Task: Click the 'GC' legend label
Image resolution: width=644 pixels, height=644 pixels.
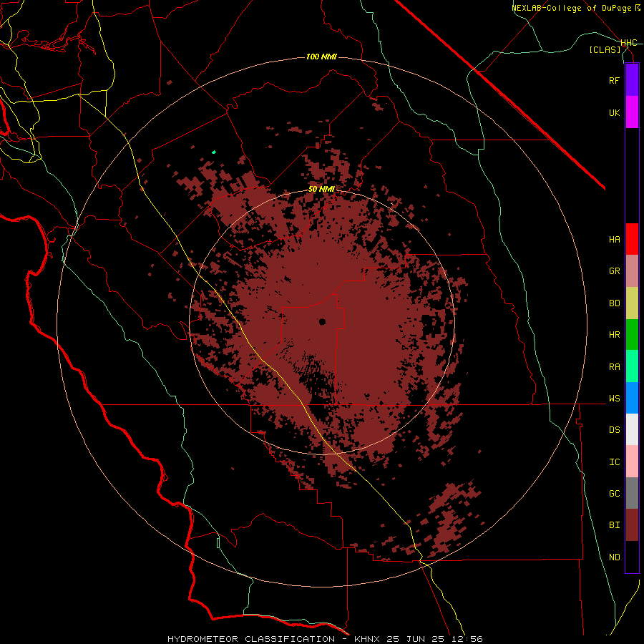Action: coord(614,494)
